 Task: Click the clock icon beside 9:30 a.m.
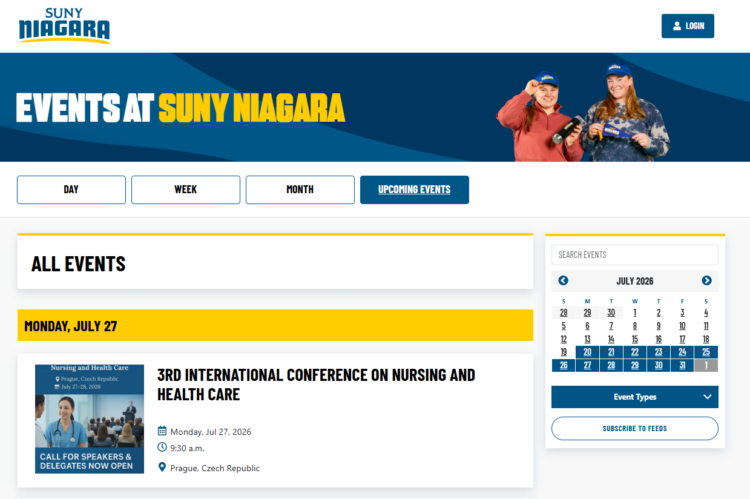coord(162,447)
